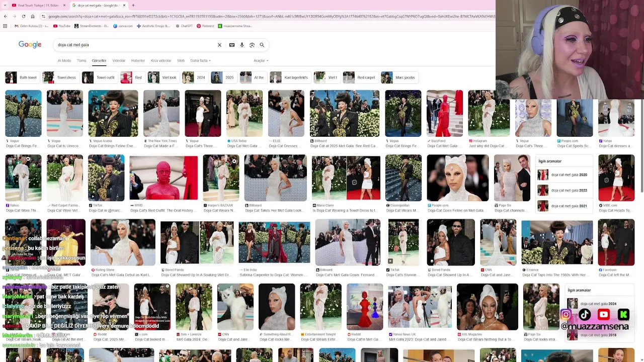Open the ELLE Doja Cat Dresses image
The image size is (644, 362).
click(x=286, y=114)
